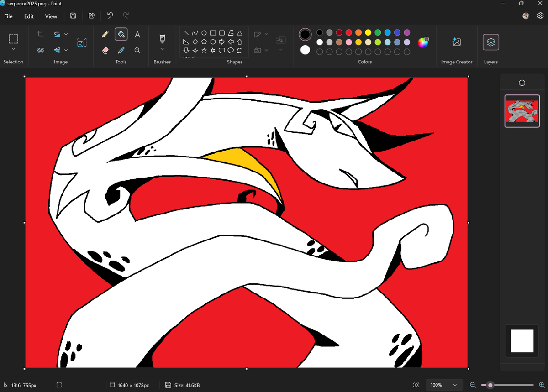
Task: Select the serperior layer thumbnail
Action: [522, 111]
